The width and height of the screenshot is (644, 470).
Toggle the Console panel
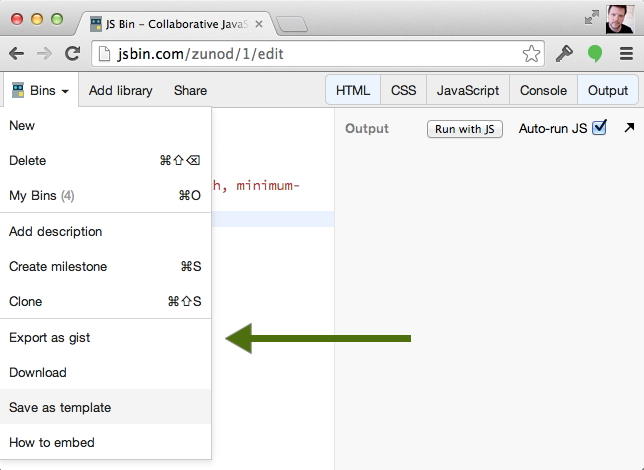point(543,90)
